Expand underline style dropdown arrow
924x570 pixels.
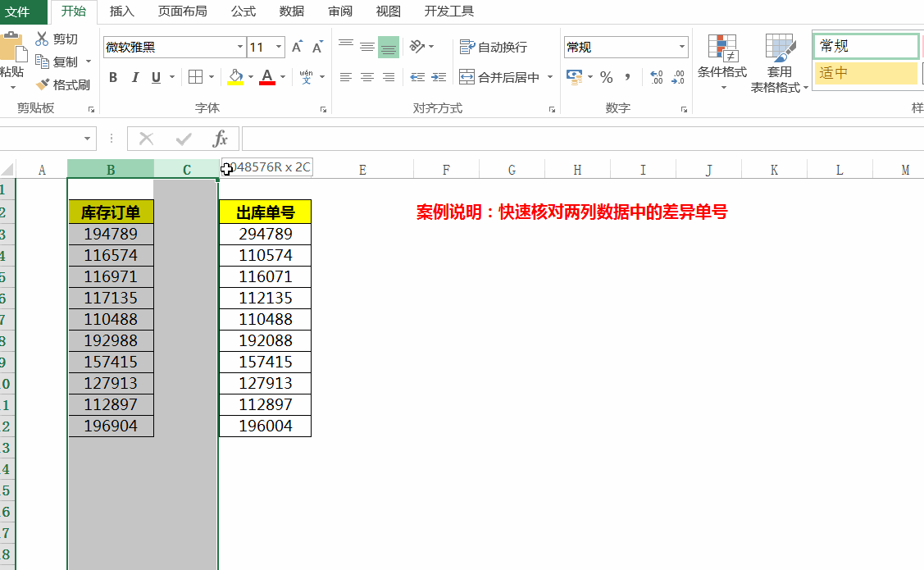(172, 77)
